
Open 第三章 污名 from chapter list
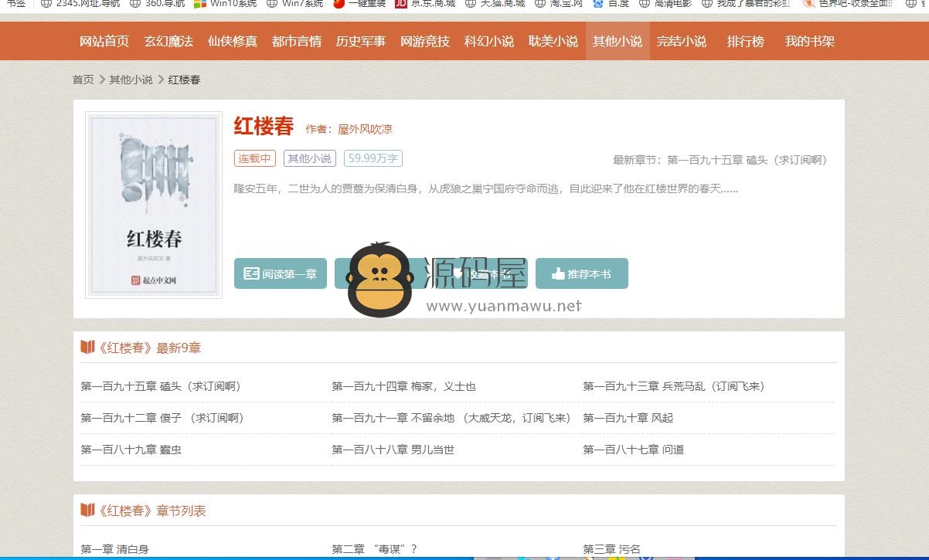612,549
